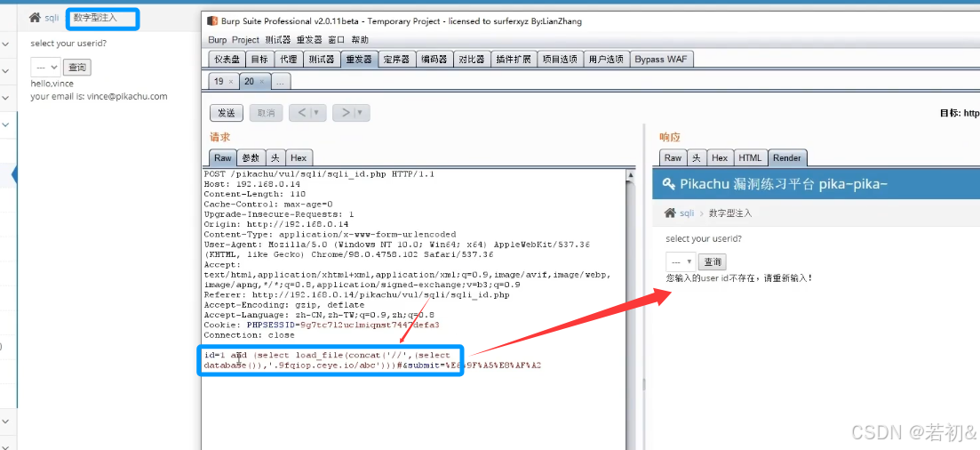Image resolution: width=980 pixels, height=450 pixels.
Task: Click 数字型注入 breadcrumb in the Render response
Action: pyautogui.click(x=730, y=213)
